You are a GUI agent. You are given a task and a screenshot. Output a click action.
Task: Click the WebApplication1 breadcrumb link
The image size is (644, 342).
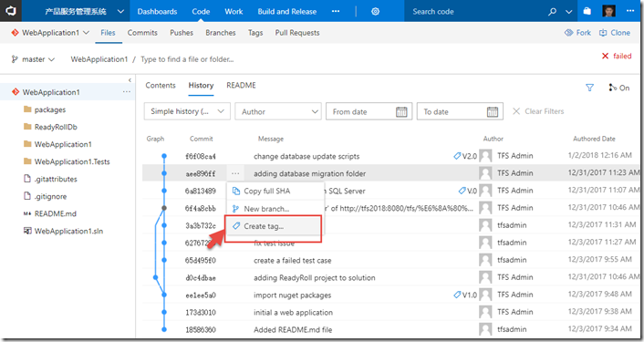tap(99, 59)
